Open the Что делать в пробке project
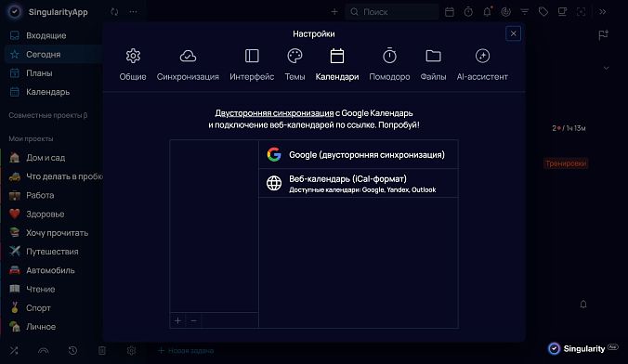The width and height of the screenshot is (628, 364). (x=52, y=176)
